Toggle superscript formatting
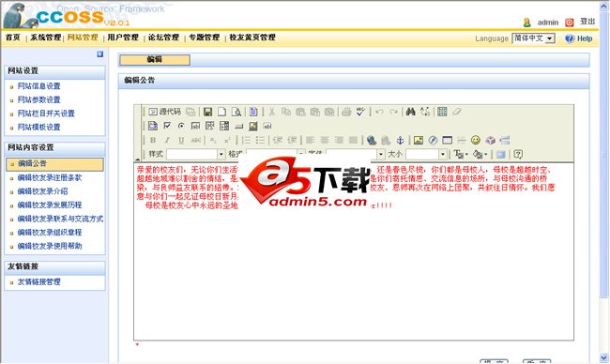Image resolution: width=610 pixels, height=364 pixels. 227,141
